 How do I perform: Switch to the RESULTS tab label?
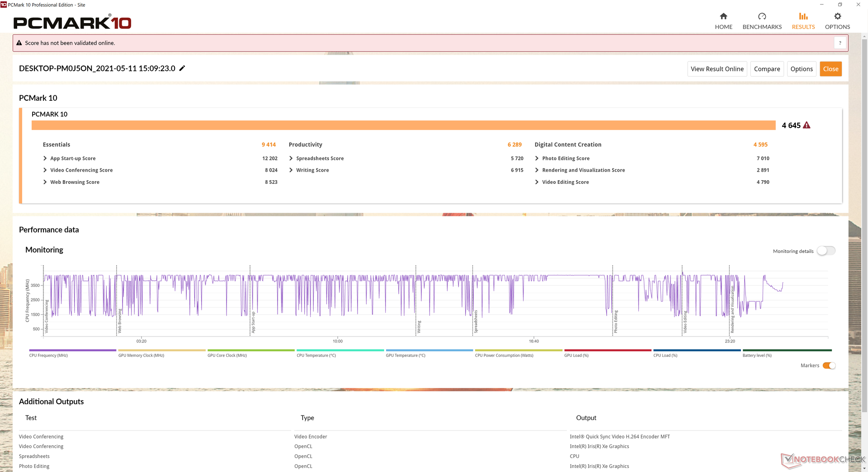(x=803, y=27)
